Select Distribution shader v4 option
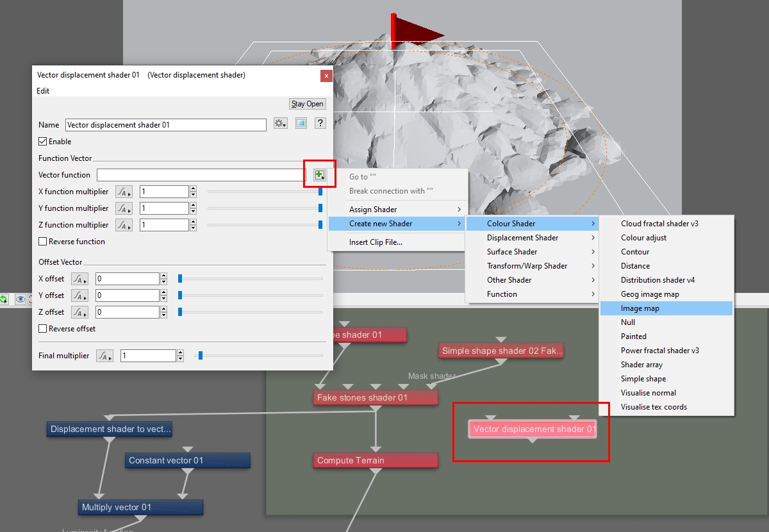Image resolution: width=769 pixels, height=532 pixels. coord(666,280)
